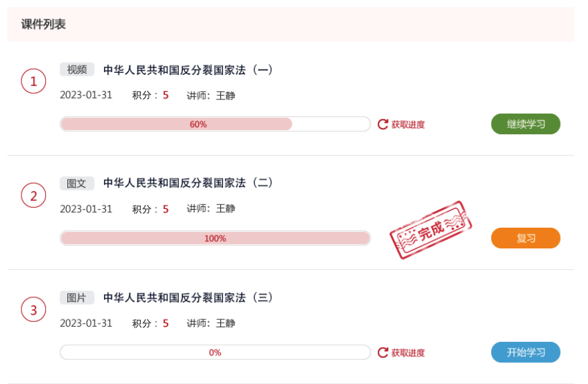Click the refresh icon for course 3 progress
The image size is (588, 384).
point(383,353)
